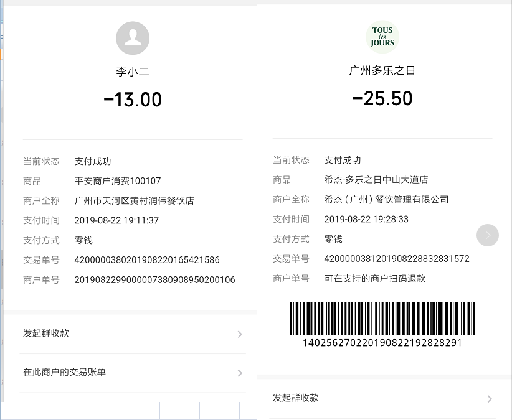This screenshot has height=420, width=512.
Task: Select product text 希杰-多乐之日中山大道店
Action: 376,180
